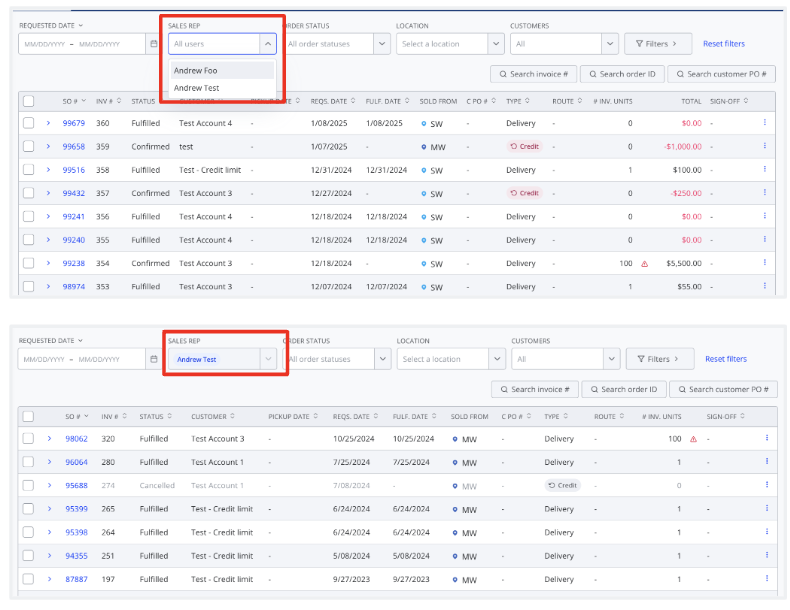Open row actions menu for order 98062

(x=767, y=438)
